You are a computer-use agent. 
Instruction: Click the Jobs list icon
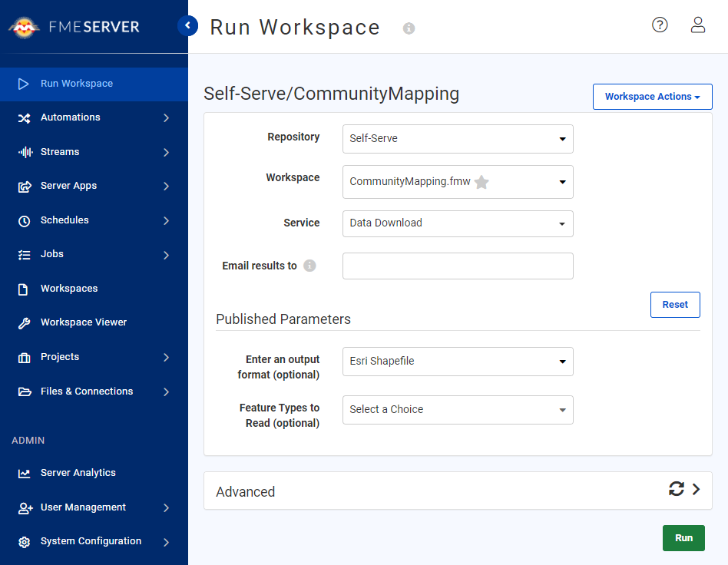click(24, 255)
